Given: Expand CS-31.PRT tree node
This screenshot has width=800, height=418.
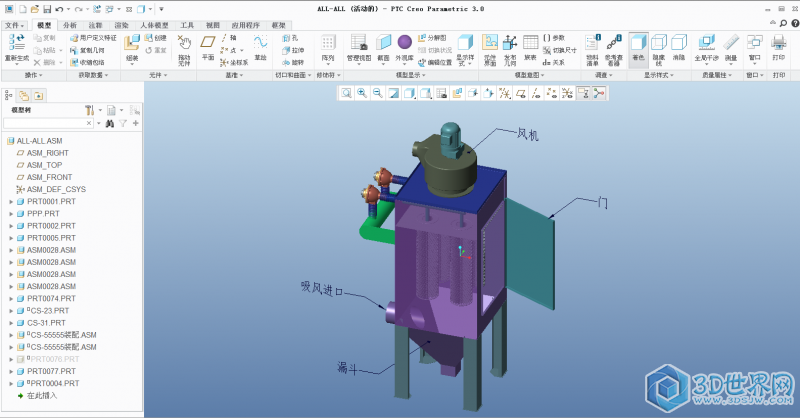Looking at the screenshot, I should pos(11,323).
